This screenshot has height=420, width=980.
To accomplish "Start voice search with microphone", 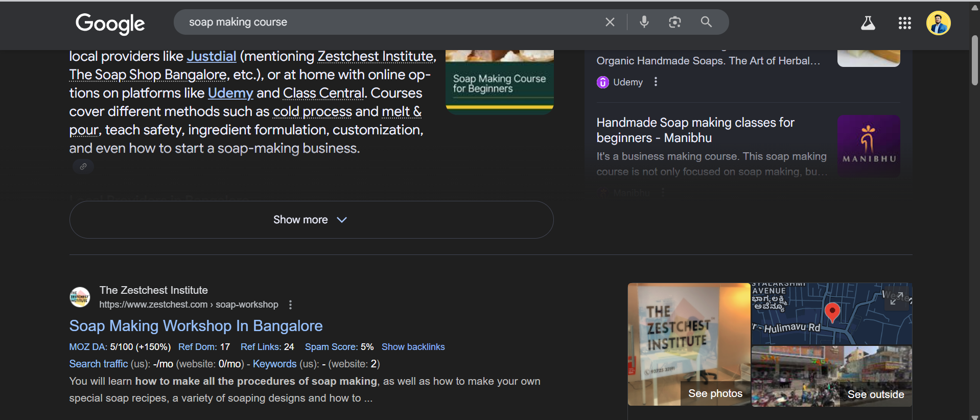I will pyautogui.click(x=644, y=22).
